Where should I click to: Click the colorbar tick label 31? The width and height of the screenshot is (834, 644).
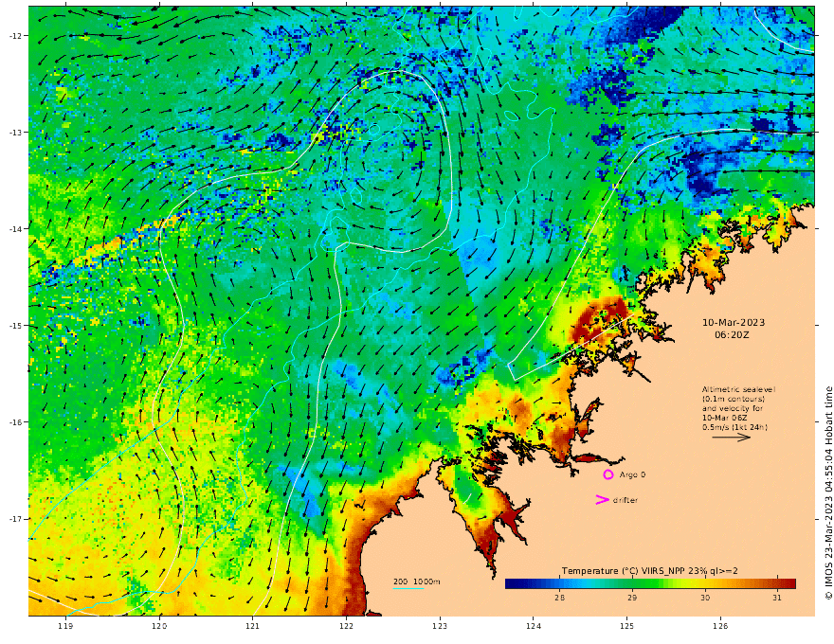[x=777, y=598]
